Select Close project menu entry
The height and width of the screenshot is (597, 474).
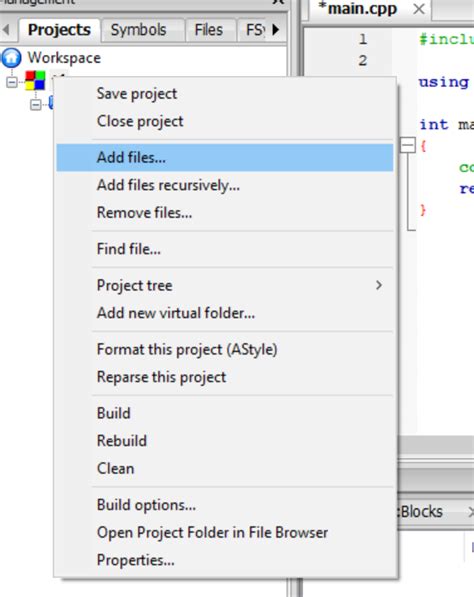[140, 121]
